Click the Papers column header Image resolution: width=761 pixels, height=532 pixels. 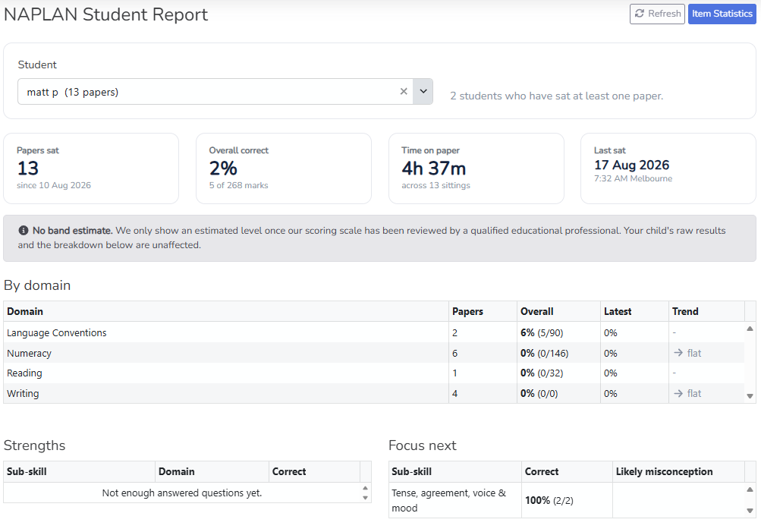[483, 311]
